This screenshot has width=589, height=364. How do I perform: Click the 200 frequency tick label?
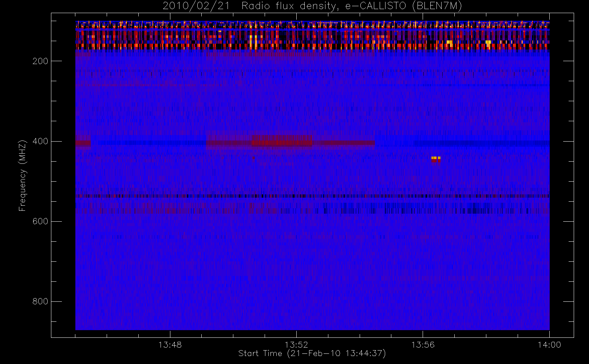point(40,61)
